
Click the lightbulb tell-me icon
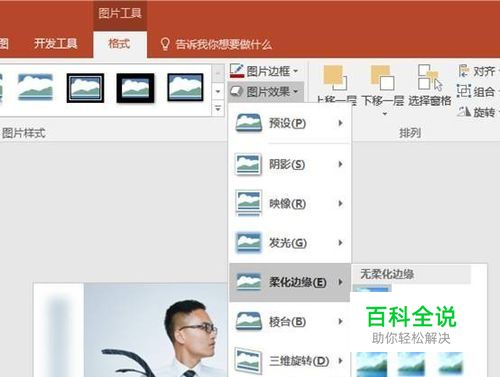click(x=165, y=44)
